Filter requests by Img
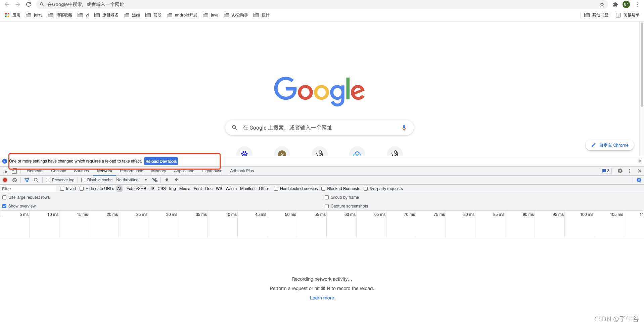 point(172,189)
